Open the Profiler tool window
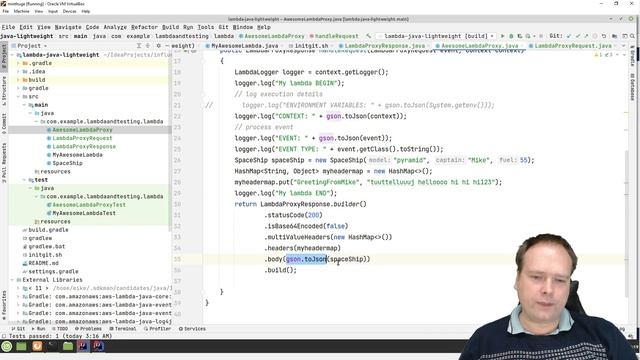The image size is (640, 360). pos(158,329)
